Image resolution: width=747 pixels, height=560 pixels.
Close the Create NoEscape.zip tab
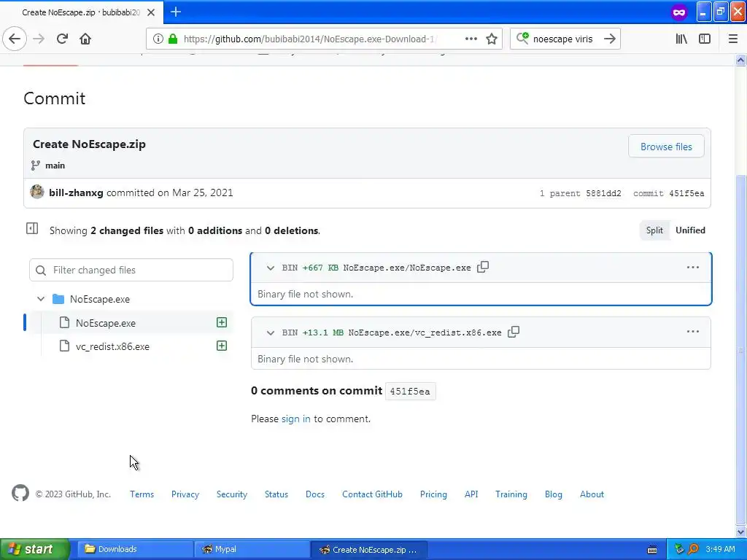point(150,12)
